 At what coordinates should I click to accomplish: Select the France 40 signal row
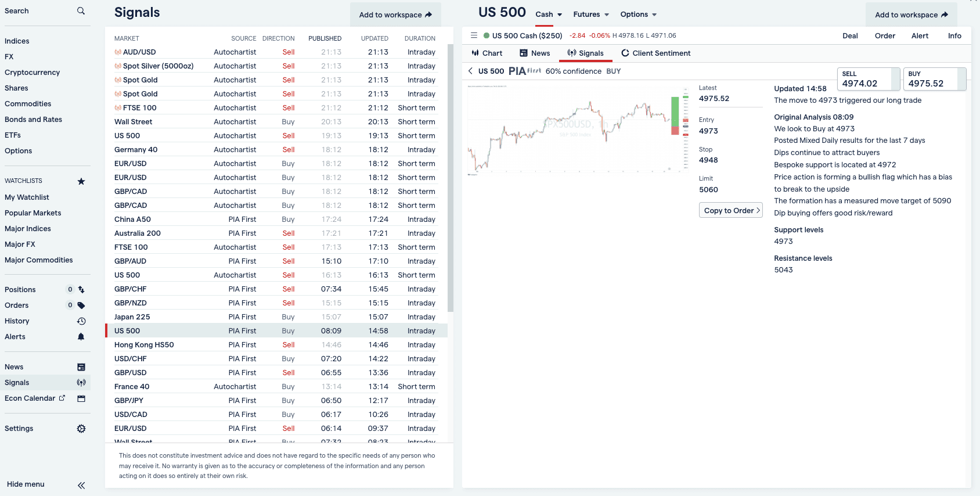pos(276,387)
